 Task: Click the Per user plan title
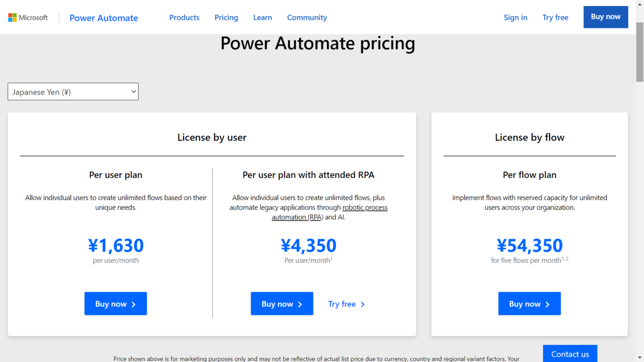tap(116, 175)
